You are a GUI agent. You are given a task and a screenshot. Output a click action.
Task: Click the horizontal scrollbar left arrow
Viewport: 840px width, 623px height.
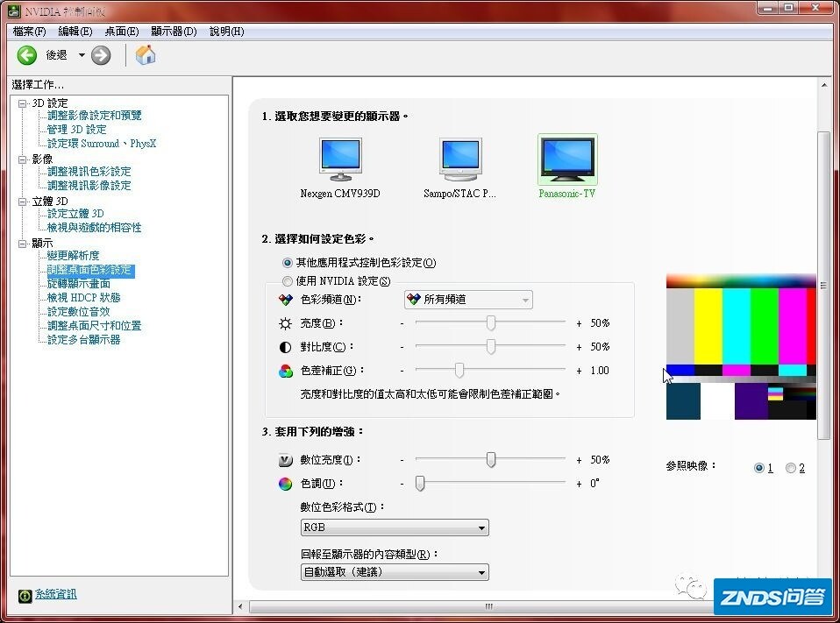click(x=240, y=606)
